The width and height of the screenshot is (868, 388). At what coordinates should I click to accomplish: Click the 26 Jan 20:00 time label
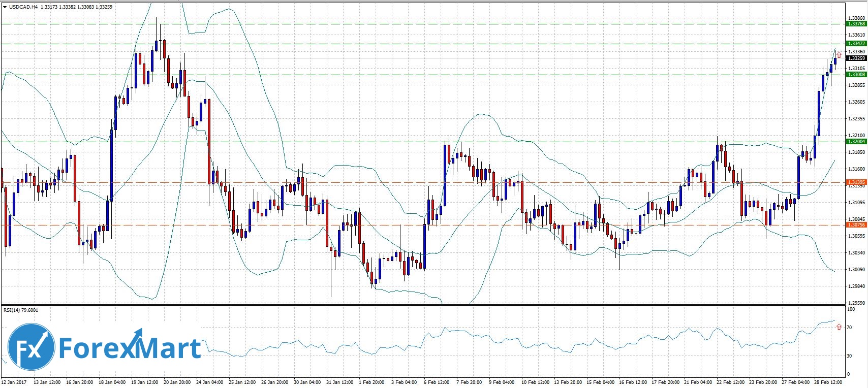click(x=275, y=382)
